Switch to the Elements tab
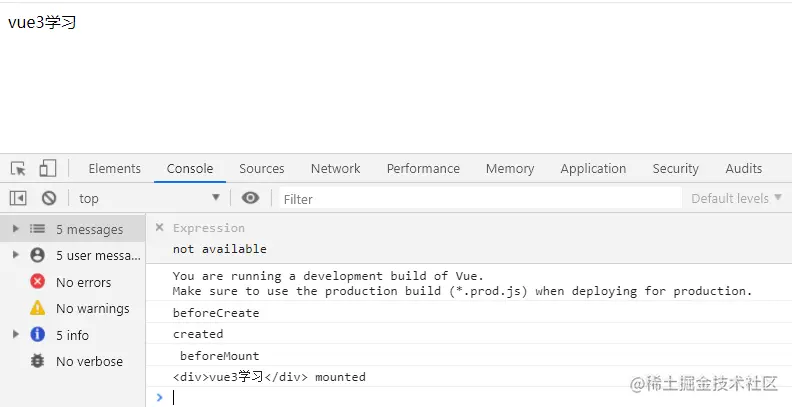The width and height of the screenshot is (792, 407). click(x=114, y=168)
